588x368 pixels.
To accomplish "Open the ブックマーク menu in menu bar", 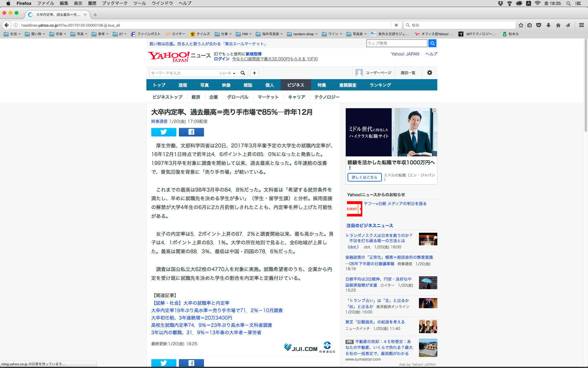I will pyautogui.click(x=115, y=3).
